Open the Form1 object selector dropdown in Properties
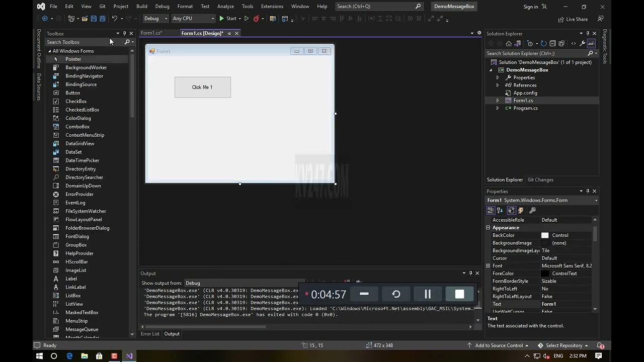The height and width of the screenshot is (362, 644). pyautogui.click(x=596, y=200)
